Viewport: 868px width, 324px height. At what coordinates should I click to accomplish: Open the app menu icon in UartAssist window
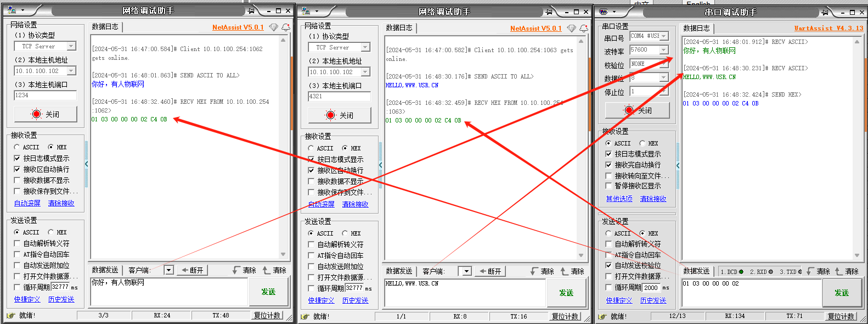[604, 12]
